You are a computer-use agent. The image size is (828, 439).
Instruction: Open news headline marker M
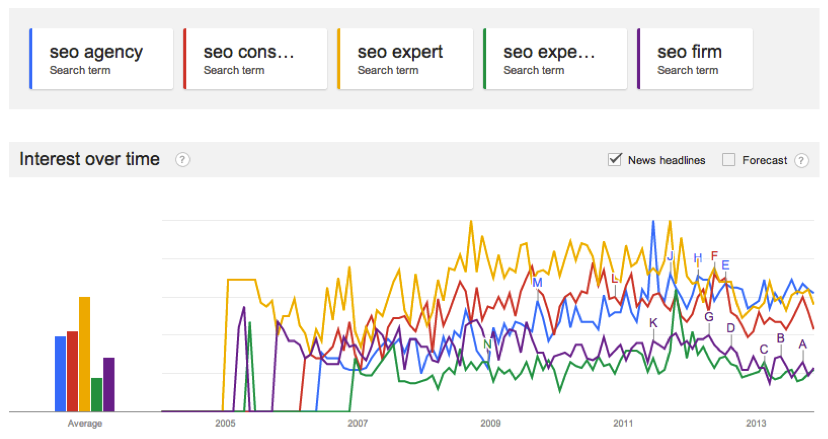pos(537,283)
